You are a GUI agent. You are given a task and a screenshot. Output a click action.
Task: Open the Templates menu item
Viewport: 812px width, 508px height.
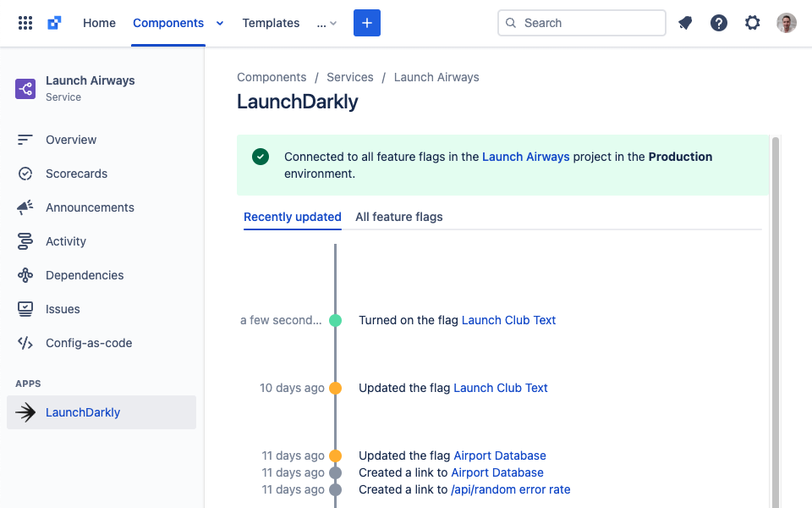click(271, 23)
